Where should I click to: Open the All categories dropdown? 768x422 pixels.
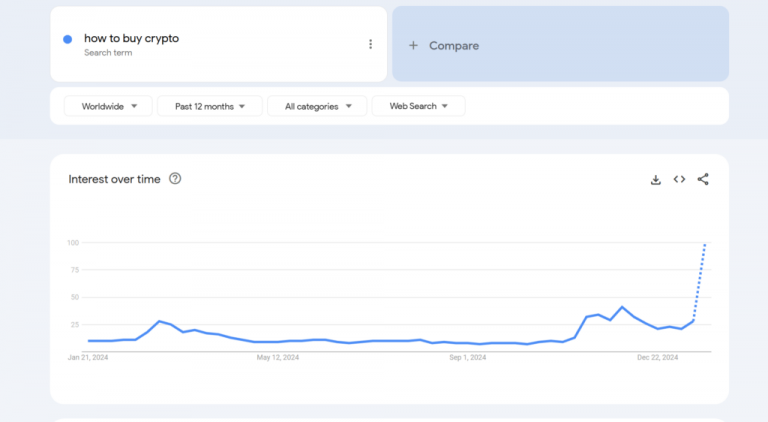pos(317,106)
